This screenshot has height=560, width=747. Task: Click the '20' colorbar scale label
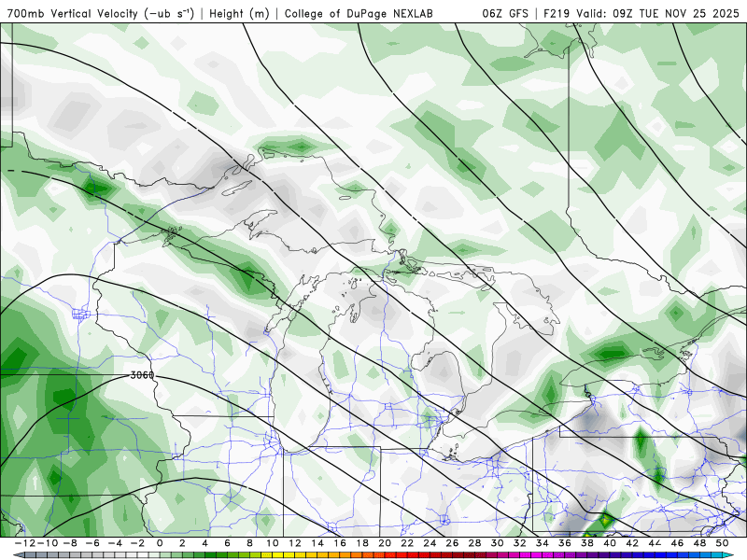(x=385, y=543)
